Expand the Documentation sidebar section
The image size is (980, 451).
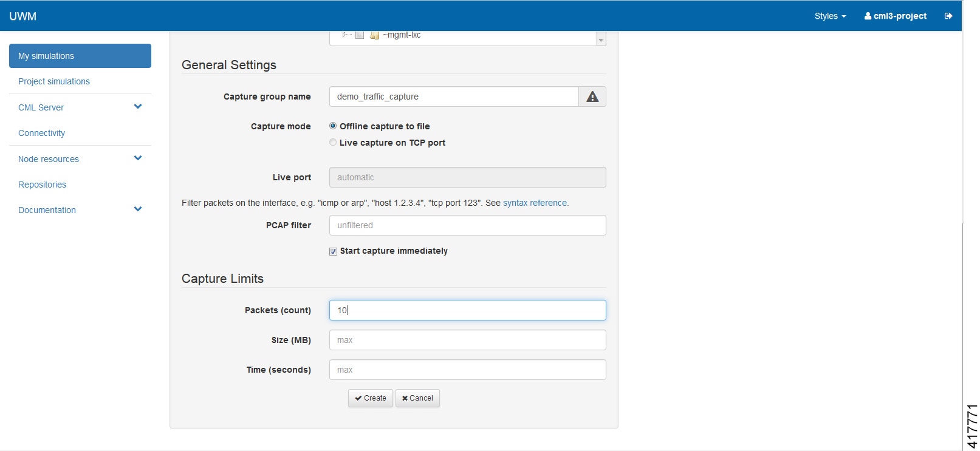coord(138,209)
